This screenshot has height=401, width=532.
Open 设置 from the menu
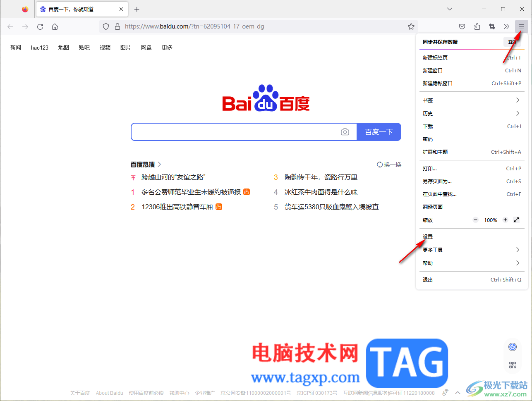(428, 236)
